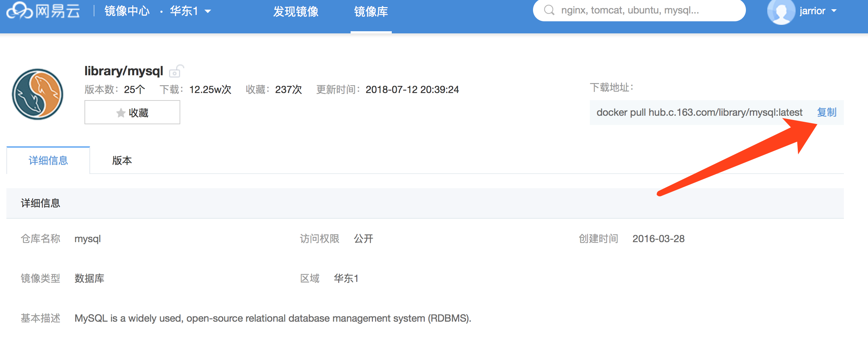Click the unlock icon beside library/mysql

click(x=176, y=71)
